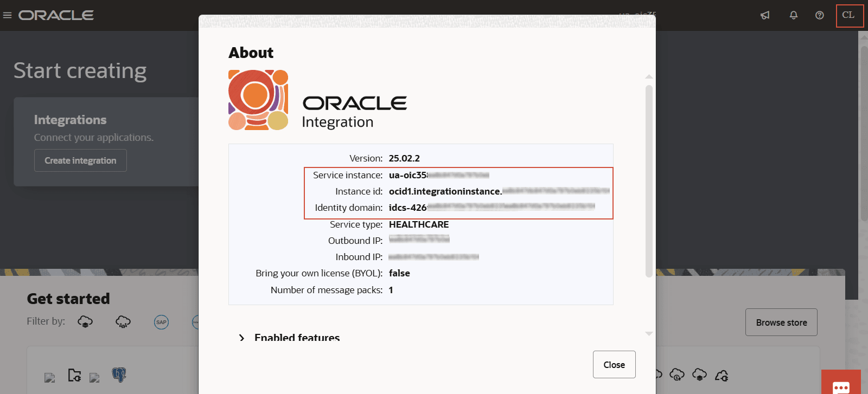The height and width of the screenshot is (394, 868).
Task: Filter by the SAP icon
Action: pos(161,322)
